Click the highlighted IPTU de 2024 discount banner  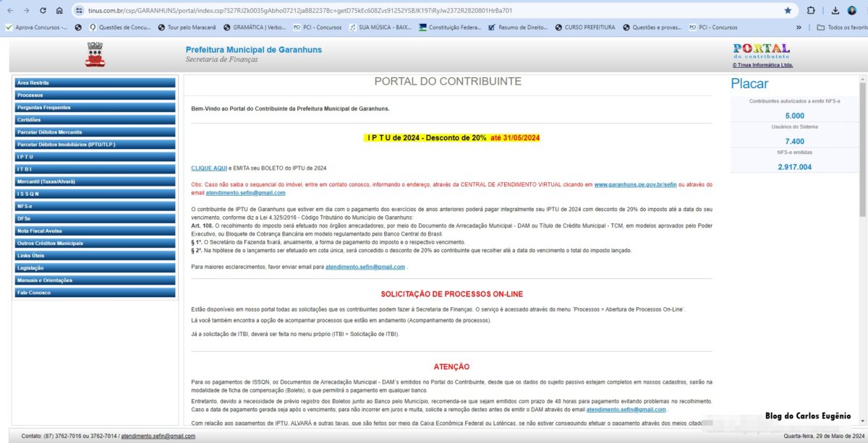click(452, 137)
